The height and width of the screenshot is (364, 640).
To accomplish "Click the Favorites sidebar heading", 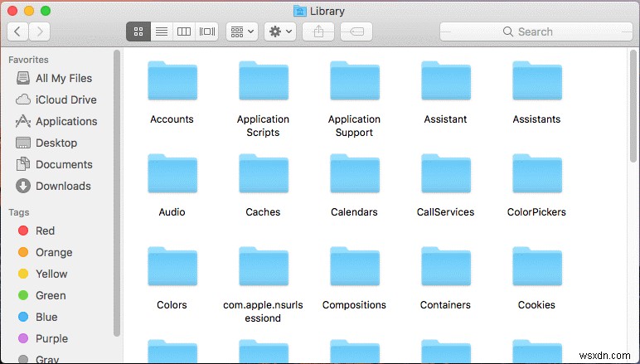I will [28, 60].
